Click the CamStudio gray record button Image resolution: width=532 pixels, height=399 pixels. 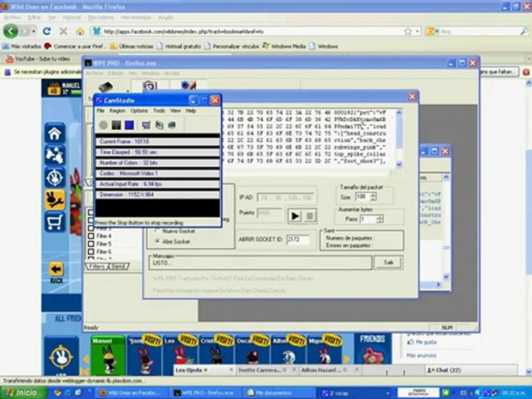[103, 125]
